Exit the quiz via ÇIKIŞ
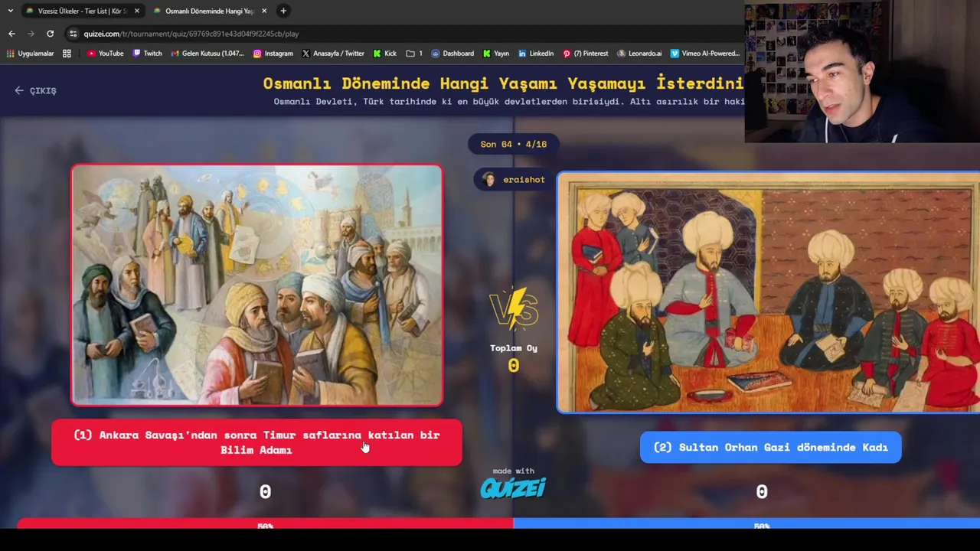Screen dimensions: 980x551 click(35, 90)
